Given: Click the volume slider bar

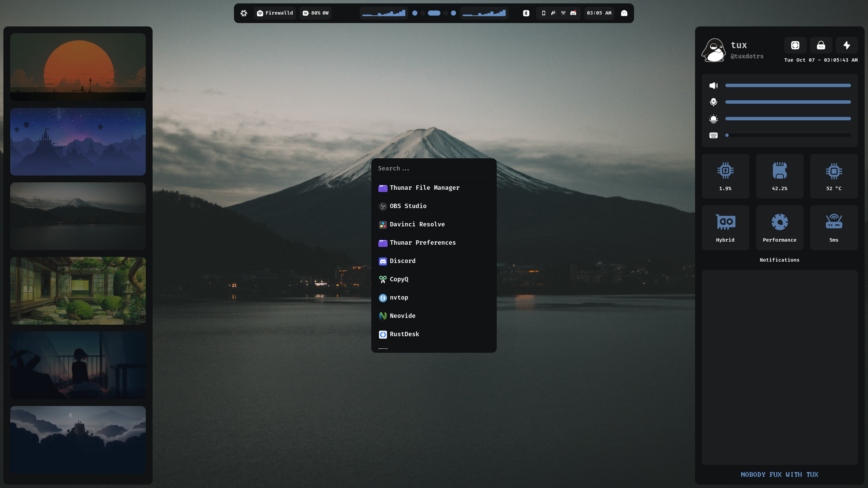Looking at the screenshot, I should (788, 85).
